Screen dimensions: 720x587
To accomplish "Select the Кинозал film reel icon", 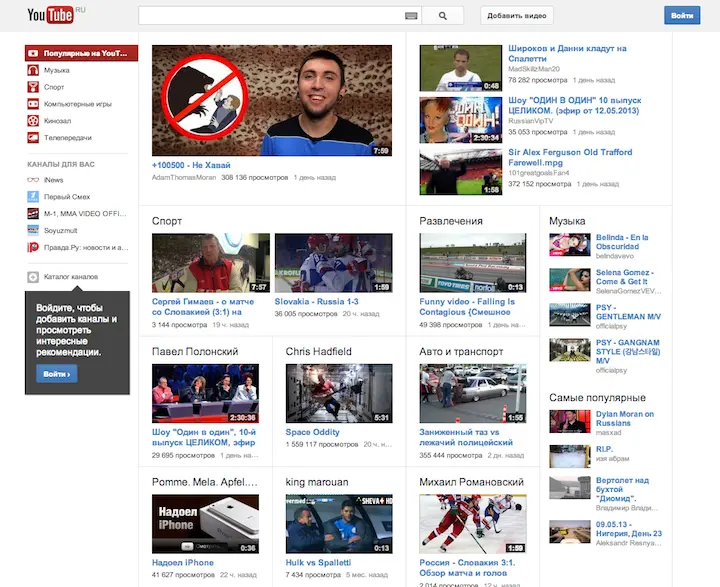I will click(33, 121).
